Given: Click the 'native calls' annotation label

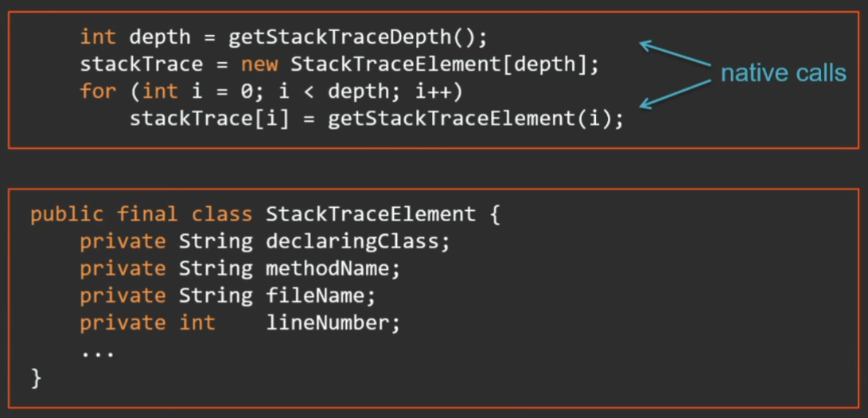Looking at the screenshot, I should 783,74.
